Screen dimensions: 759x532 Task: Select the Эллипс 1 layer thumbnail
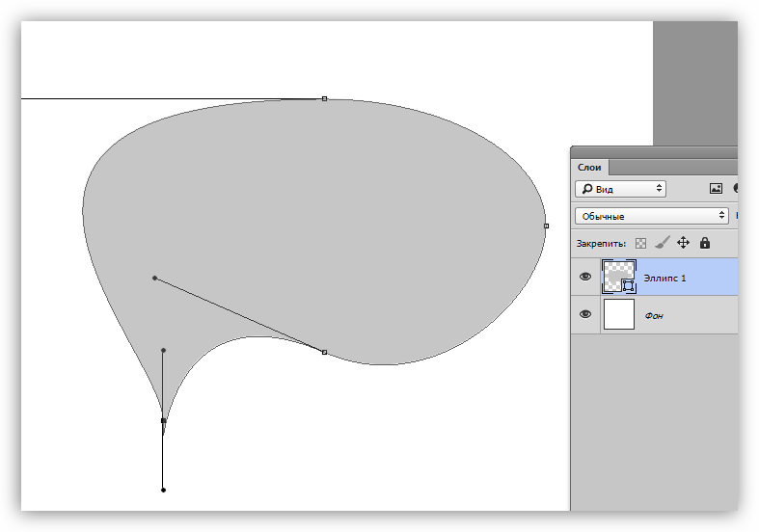[x=619, y=277]
